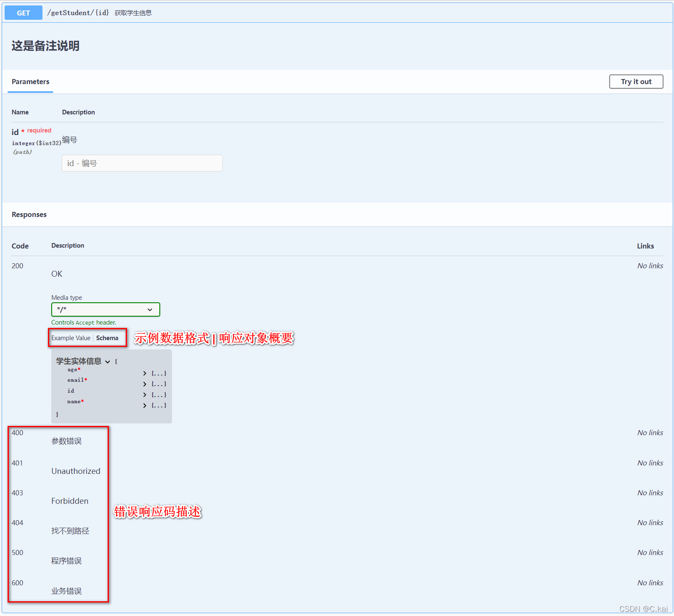
Task: Focus the id - 编号 input field
Action: click(x=142, y=163)
